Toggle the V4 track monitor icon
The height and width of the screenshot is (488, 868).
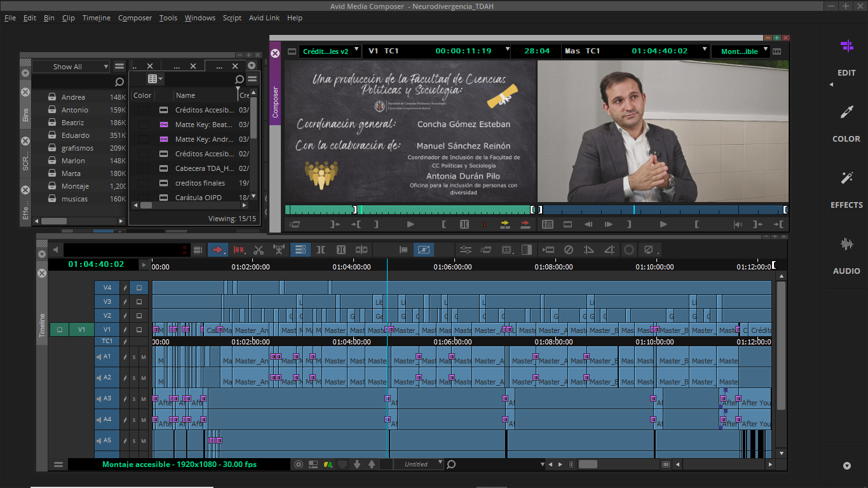pos(139,288)
